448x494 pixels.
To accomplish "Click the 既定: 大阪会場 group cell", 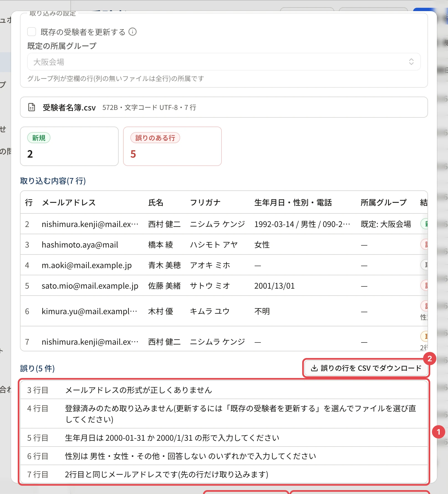I will pos(386,224).
